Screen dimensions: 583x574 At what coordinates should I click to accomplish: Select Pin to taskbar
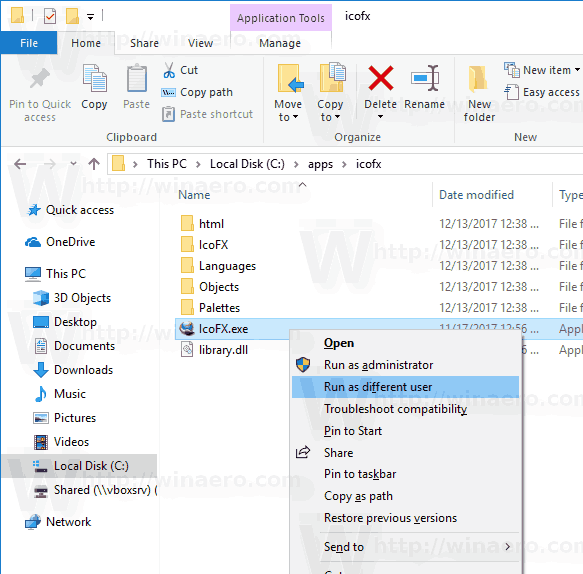pyautogui.click(x=405, y=474)
